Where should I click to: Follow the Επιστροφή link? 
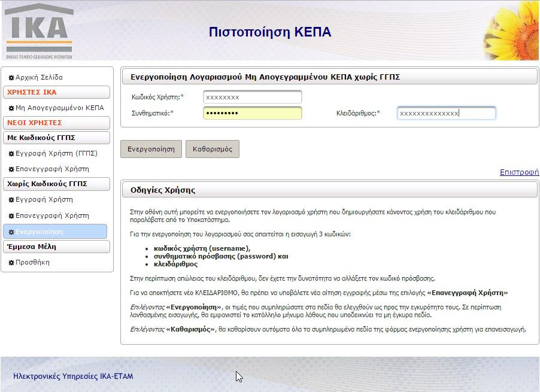point(519,172)
